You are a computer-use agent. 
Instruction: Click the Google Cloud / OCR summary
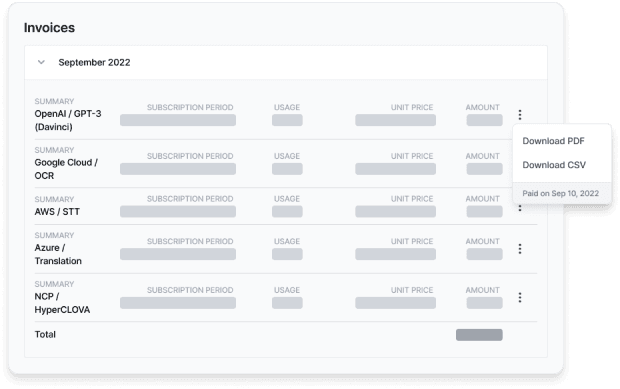pyautogui.click(x=66, y=169)
